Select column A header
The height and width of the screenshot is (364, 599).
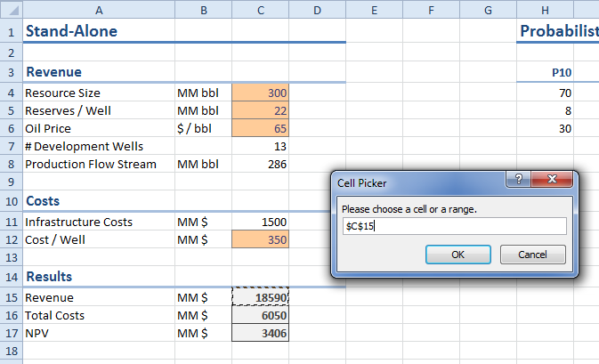click(97, 10)
